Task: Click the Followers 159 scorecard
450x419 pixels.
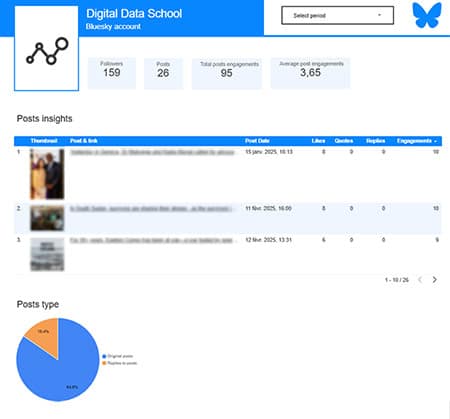Action: 112,73
